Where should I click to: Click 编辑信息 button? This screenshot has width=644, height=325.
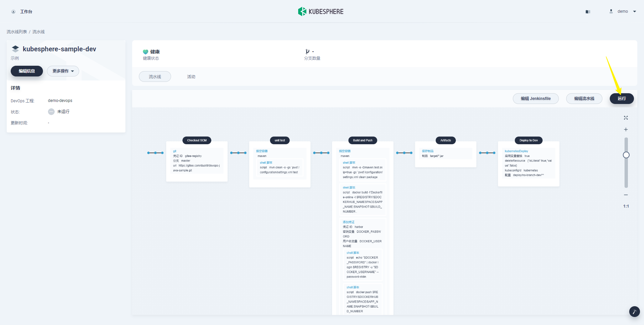(x=27, y=71)
